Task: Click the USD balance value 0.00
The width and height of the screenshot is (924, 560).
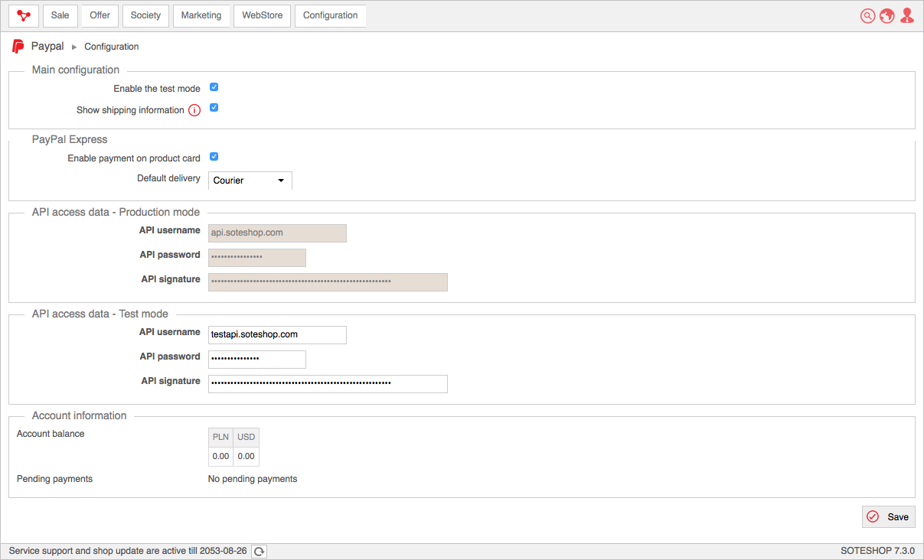Action: coord(246,457)
